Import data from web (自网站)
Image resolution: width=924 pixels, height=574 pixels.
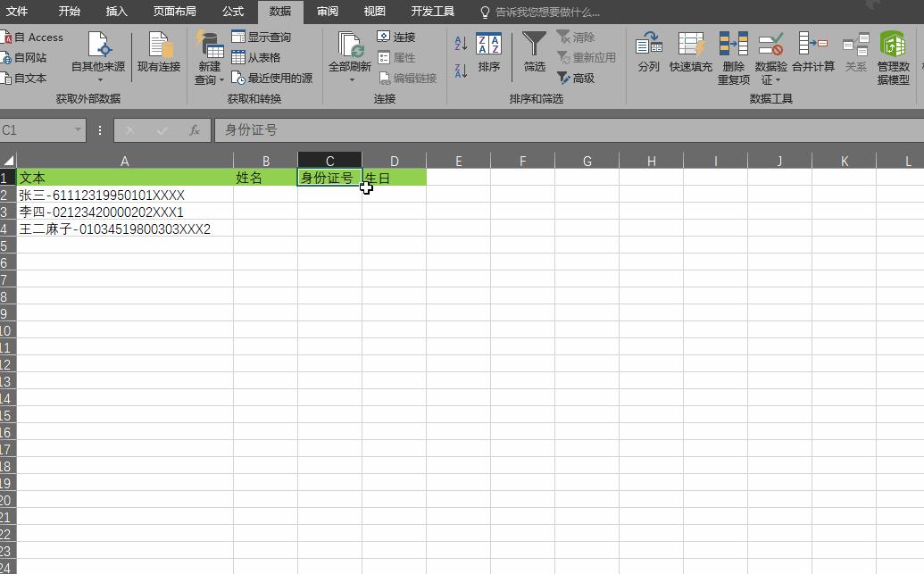pos(24,58)
